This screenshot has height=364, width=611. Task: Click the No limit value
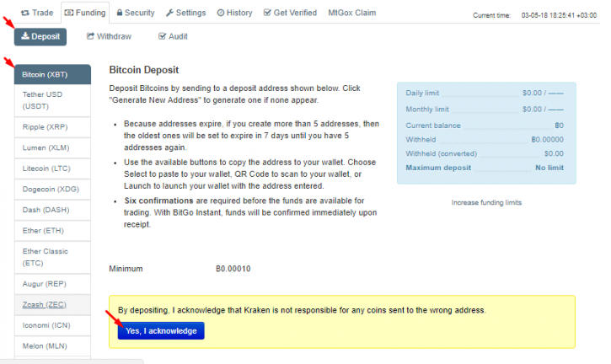coord(549,168)
